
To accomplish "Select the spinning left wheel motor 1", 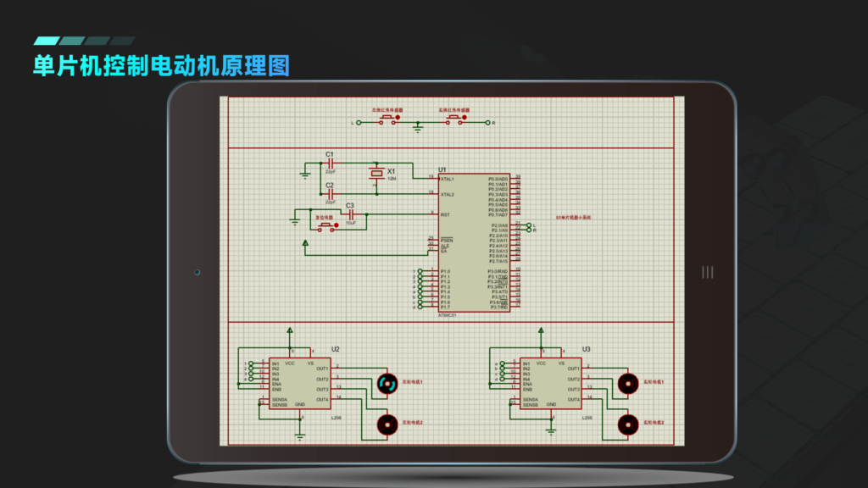I will pyautogui.click(x=387, y=384).
